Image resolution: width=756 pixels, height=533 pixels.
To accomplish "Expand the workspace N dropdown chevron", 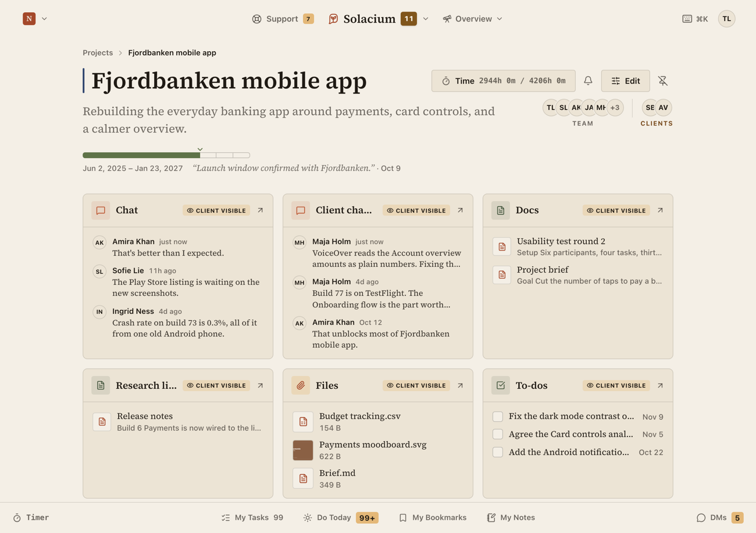I will [44, 19].
